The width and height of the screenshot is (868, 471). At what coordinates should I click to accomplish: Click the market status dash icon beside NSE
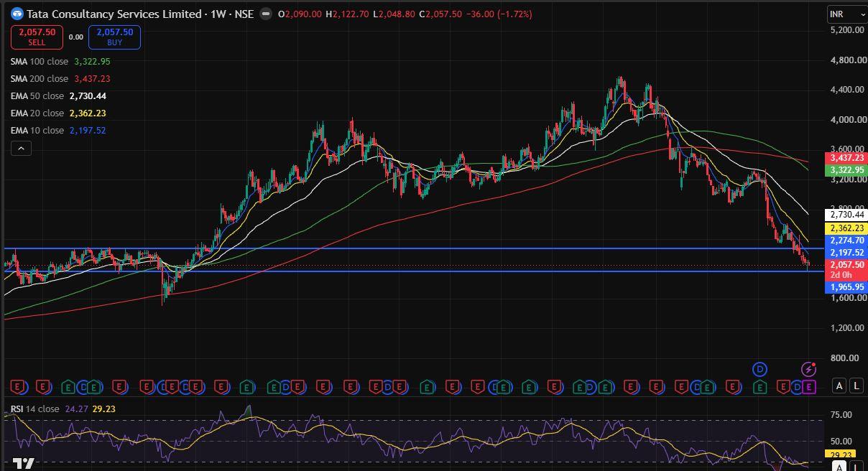(x=266, y=14)
